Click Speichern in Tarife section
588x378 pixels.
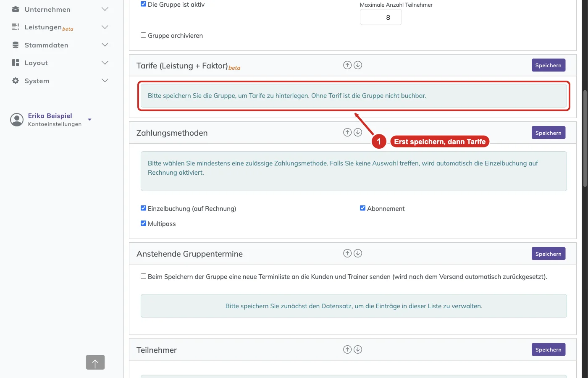click(x=549, y=65)
